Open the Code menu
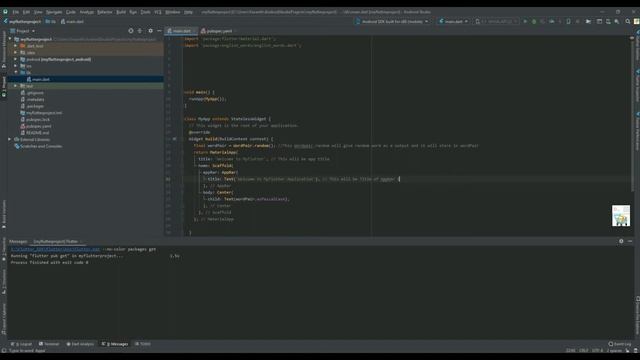 coord(71,12)
